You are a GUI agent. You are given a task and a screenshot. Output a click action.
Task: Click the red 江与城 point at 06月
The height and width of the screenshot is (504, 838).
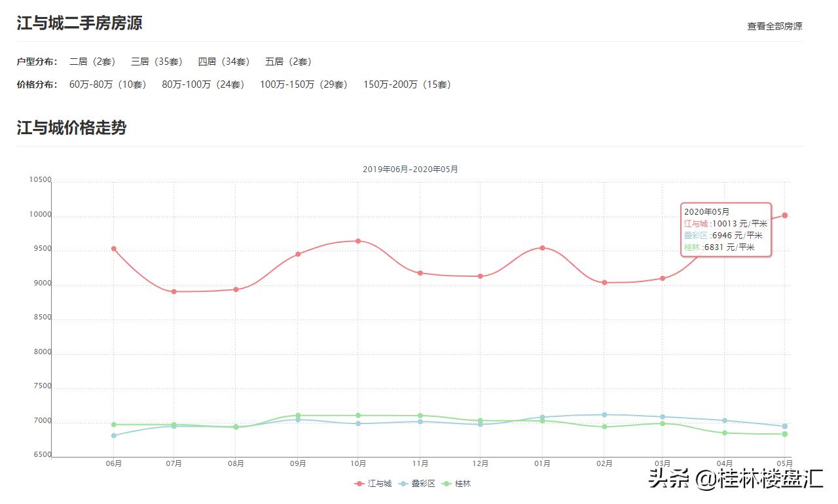(x=114, y=249)
